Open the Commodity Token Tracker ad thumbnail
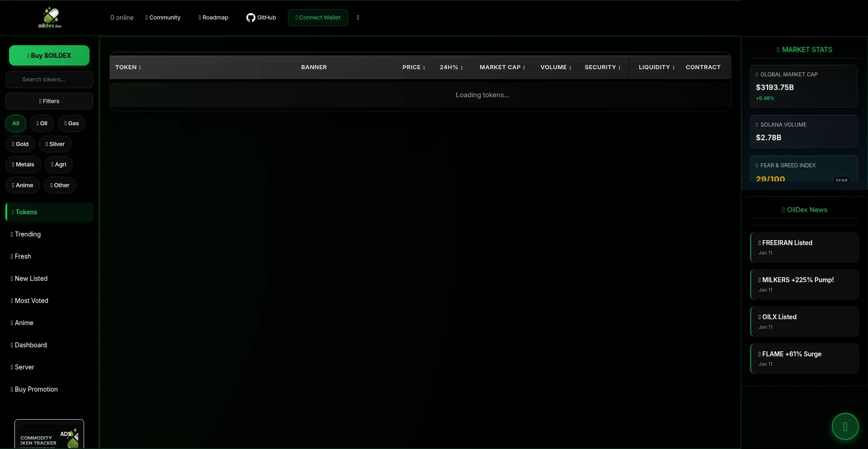This screenshot has width=868, height=449. [x=49, y=435]
